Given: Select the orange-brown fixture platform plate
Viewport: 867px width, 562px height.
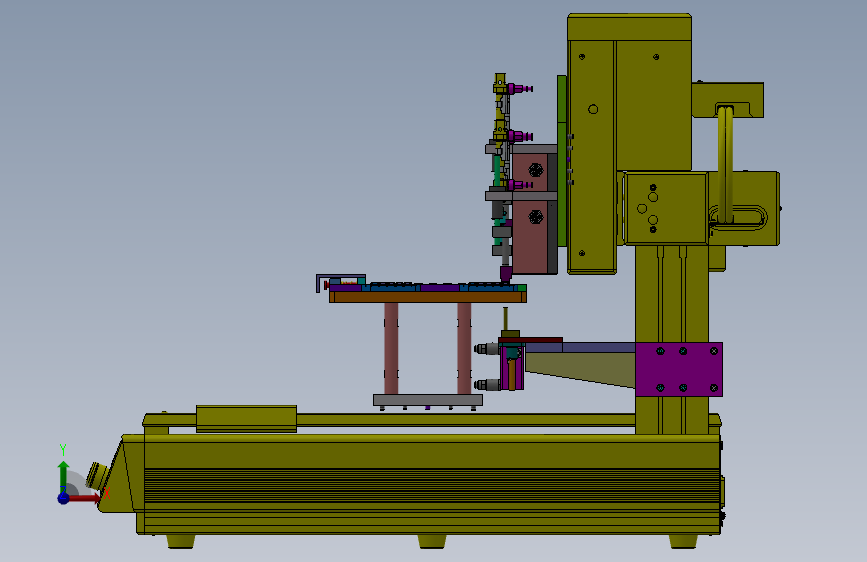Looking at the screenshot, I should pyautogui.click(x=428, y=297).
